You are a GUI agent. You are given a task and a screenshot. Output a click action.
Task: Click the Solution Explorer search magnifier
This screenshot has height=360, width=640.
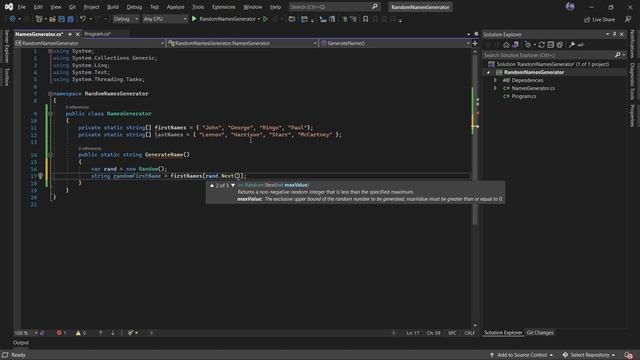(618, 55)
